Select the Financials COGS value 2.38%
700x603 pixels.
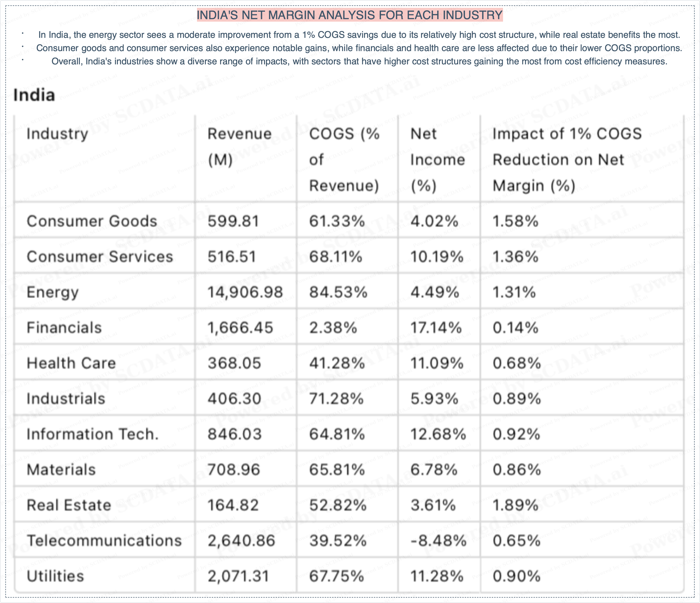[333, 328]
